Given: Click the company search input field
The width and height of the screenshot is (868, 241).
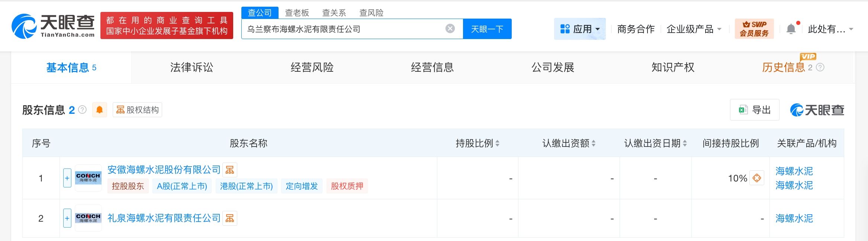Looking at the screenshot, I should 342,29.
